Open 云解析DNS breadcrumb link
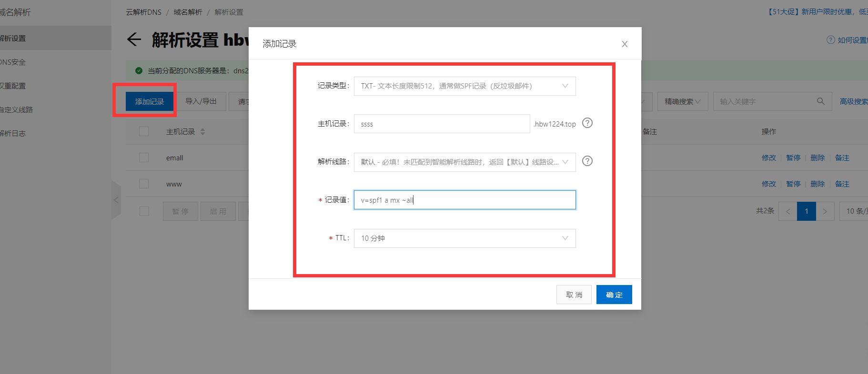This screenshot has height=374, width=868. click(x=143, y=12)
